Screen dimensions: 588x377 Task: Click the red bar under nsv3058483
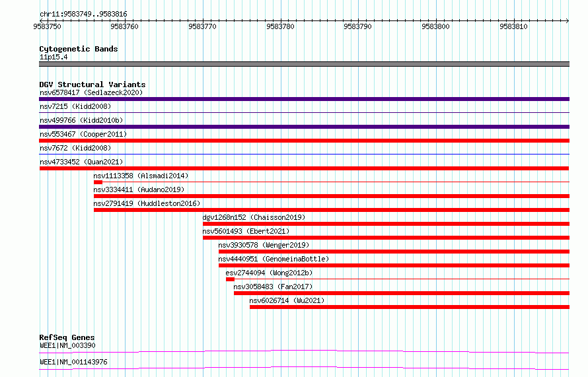click(402, 293)
